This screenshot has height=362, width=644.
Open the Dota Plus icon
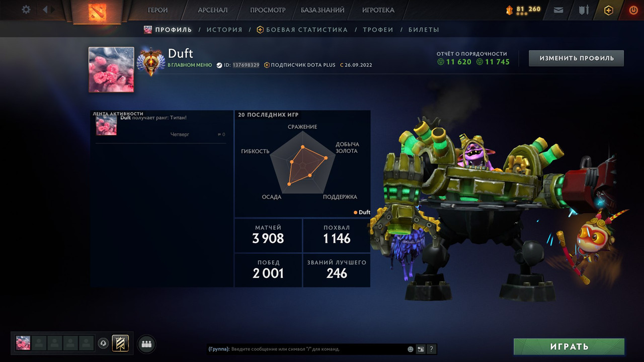pyautogui.click(x=609, y=10)
